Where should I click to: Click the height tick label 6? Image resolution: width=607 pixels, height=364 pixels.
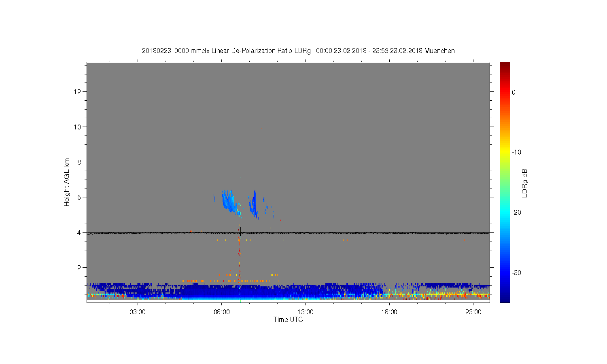click(x=80, y=197)
